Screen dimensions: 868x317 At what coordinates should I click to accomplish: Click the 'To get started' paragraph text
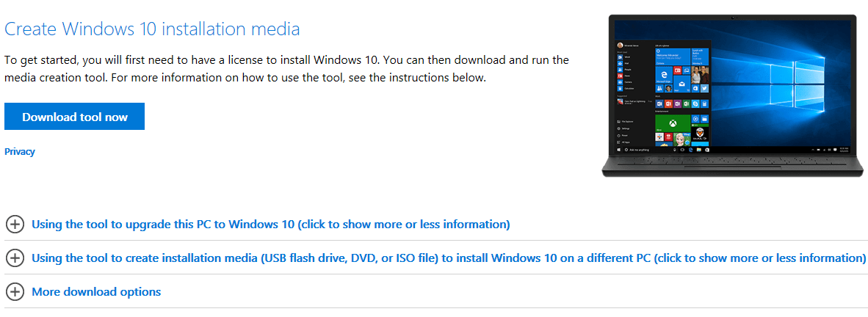click(286, 68)
